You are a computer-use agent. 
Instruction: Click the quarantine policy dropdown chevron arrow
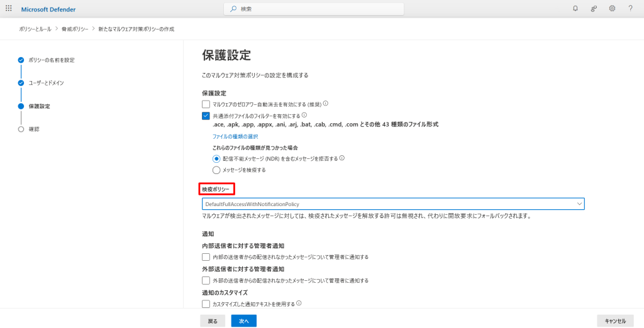coord(579,204)
